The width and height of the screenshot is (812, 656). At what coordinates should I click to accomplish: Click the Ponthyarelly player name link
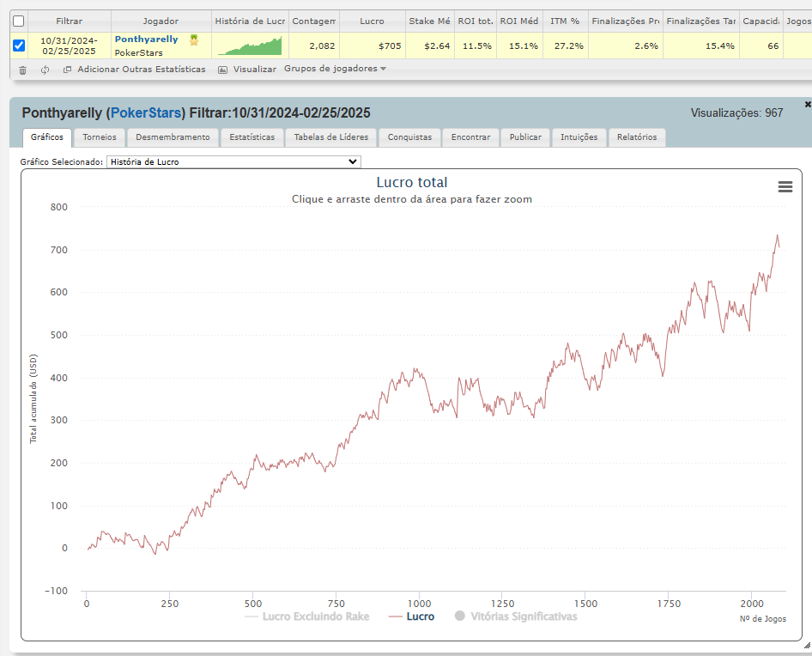coord(147,39)
